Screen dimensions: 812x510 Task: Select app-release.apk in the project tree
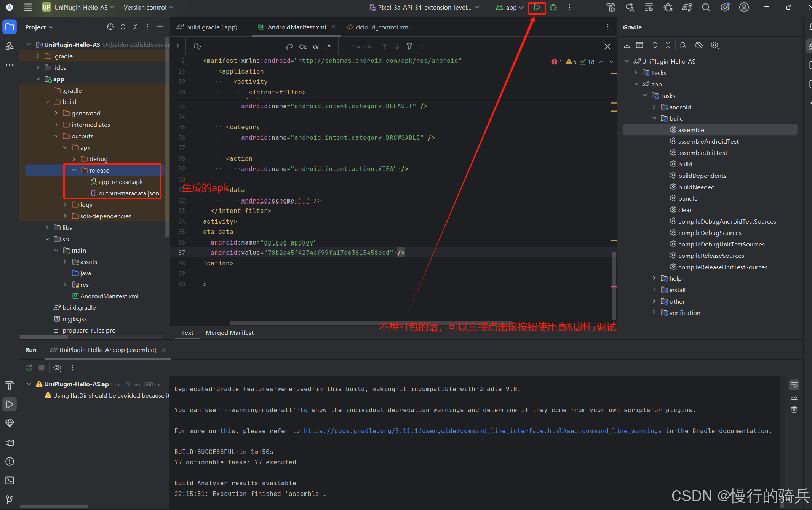120,182
